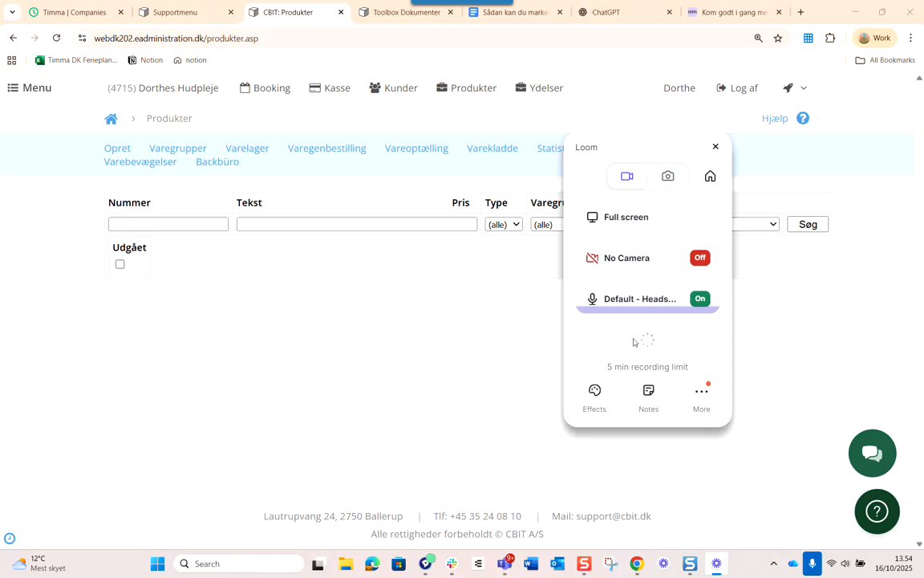Open the green question mark help widget
924x578 pixels.
877,511
